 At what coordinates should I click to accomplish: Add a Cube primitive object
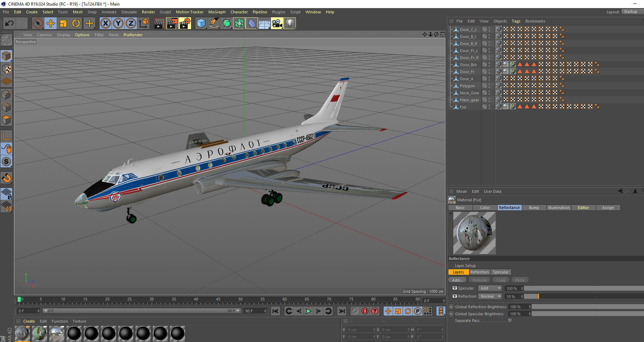tap(201, 24)
